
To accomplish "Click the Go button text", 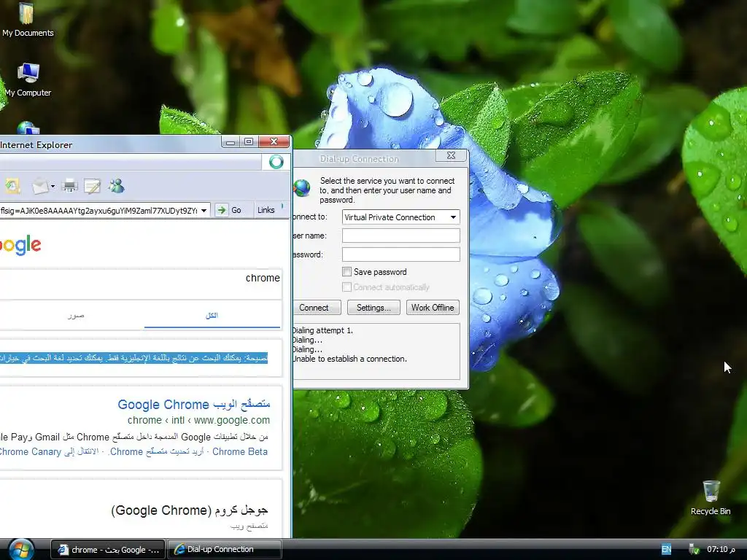I will (x=236, y=210).
